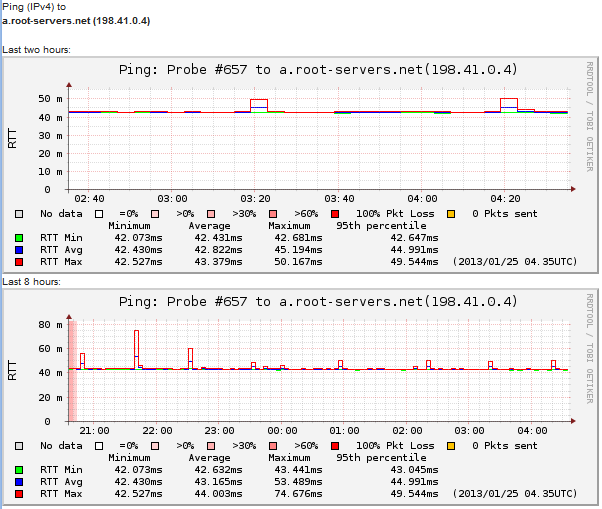Click the title of the two-hour ping graph
This screenshot has height=509, width=602.
point(317,70)
